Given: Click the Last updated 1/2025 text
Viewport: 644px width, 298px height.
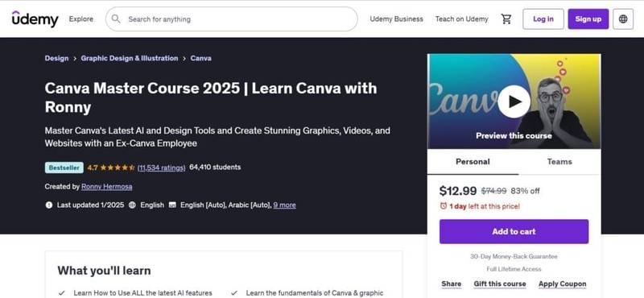Looking at the screenshot, I should (90, 205).
